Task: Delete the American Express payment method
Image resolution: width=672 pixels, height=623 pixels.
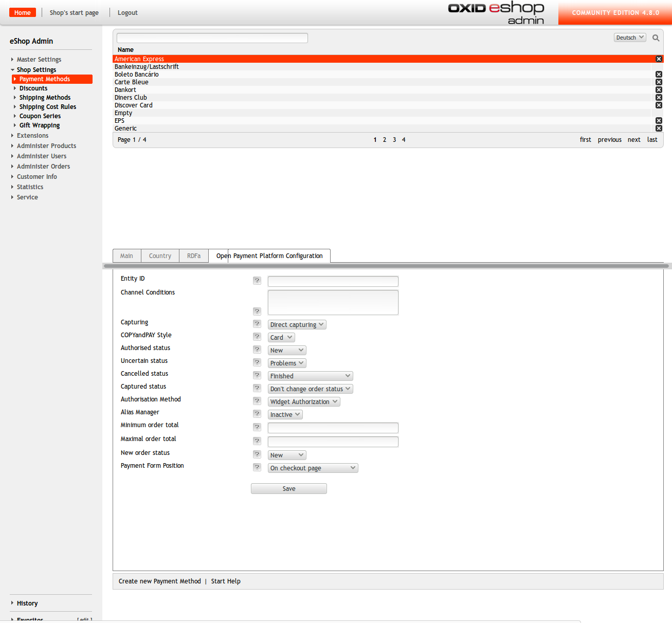Action: 659,59
